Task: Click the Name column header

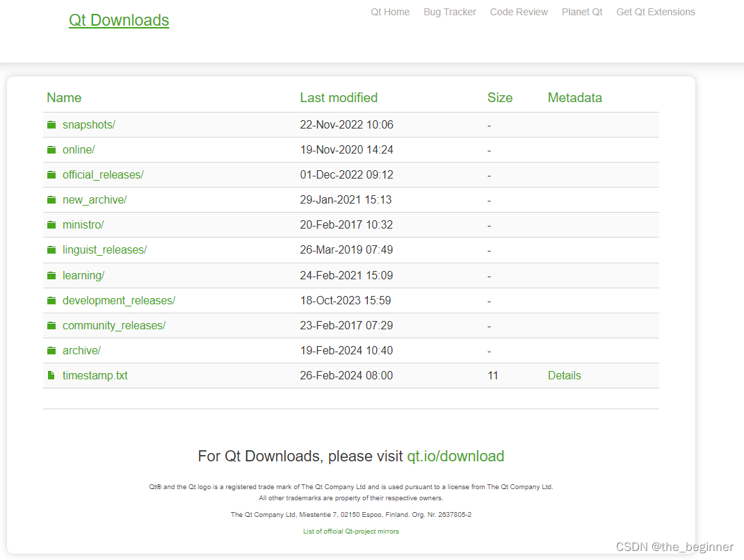Action: [x=64, y=98]
